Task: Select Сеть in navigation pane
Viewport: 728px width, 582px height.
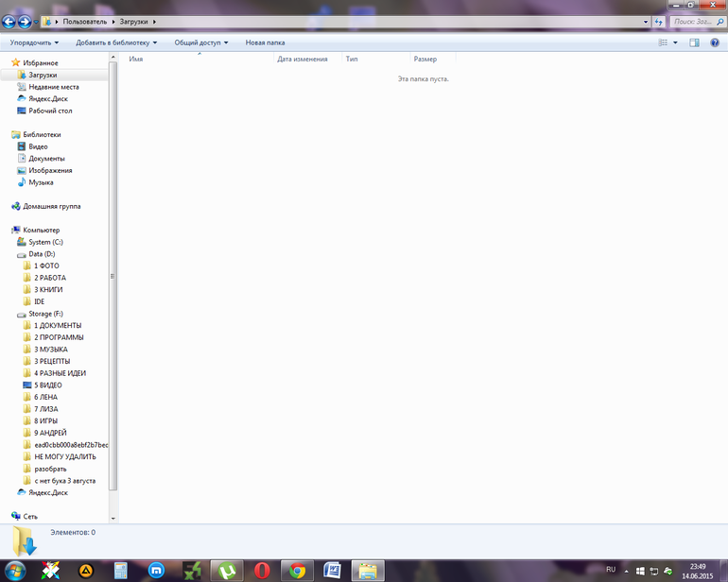Action: (30, 517)
